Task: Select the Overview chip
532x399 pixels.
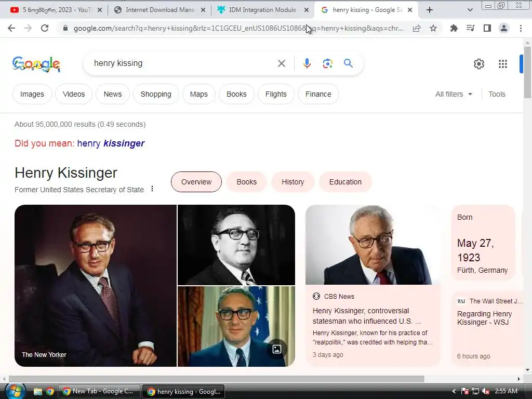Action: [x=196, y=182]
